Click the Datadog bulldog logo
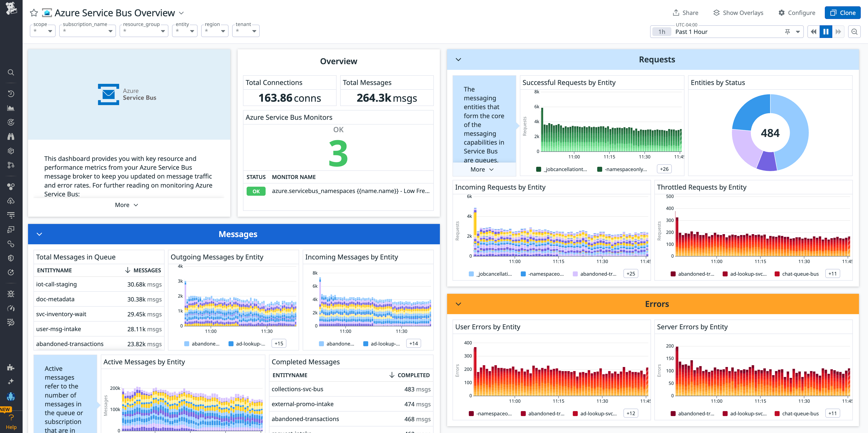868x433 pixels. [11, 8]
